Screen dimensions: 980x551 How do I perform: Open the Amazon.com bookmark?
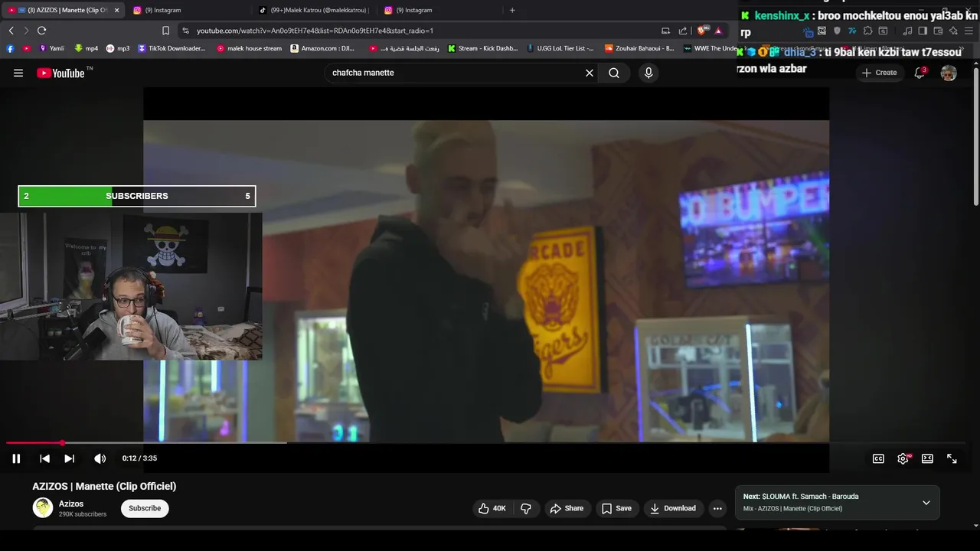(x=322, y=48)
